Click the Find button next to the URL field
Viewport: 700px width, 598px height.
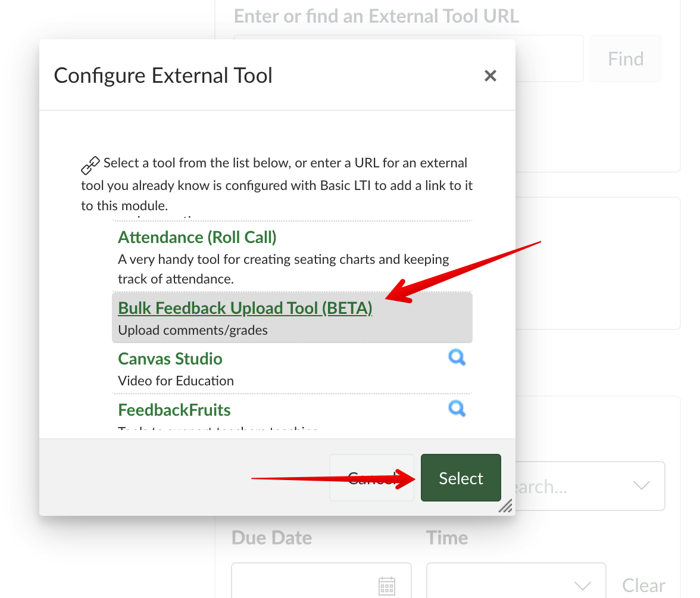pos(626,58)
